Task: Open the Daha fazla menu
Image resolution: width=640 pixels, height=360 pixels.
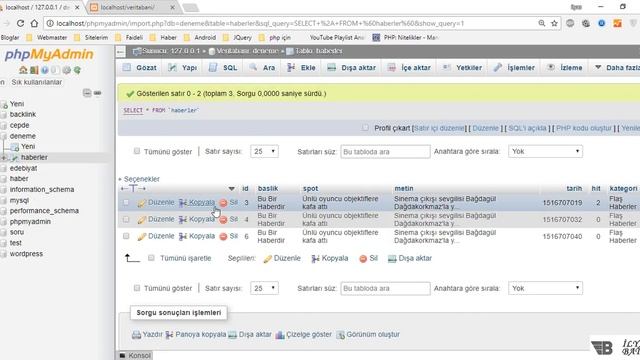Action: pyautogui.click(x=617, y=68)
